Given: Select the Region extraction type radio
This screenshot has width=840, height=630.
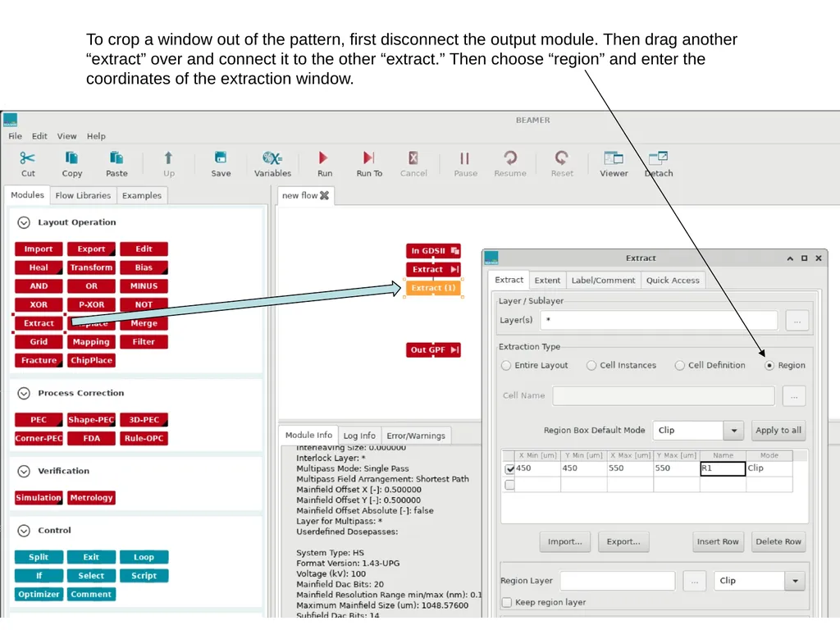Looking at the screenshot, I should pyautogui.click(x=769, y=365).
